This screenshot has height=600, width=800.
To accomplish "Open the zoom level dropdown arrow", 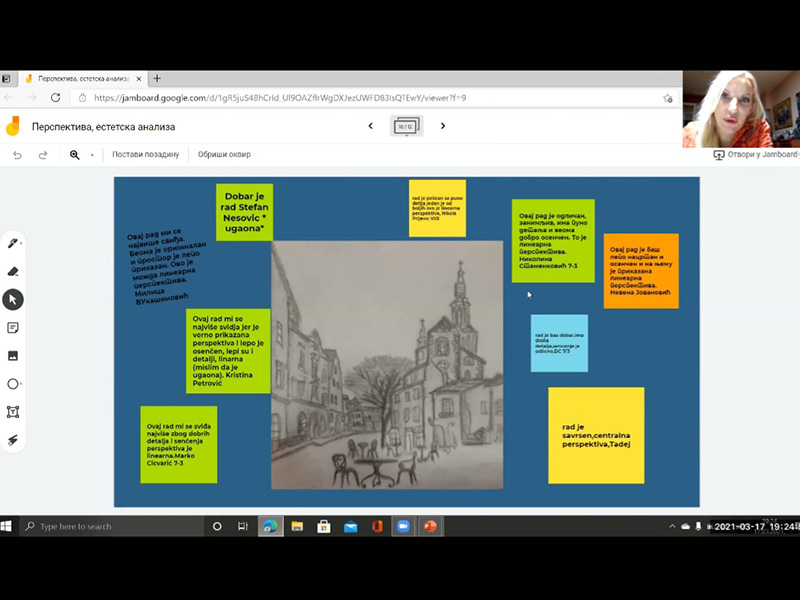I will pyautogui.click(x=92, y=155).
